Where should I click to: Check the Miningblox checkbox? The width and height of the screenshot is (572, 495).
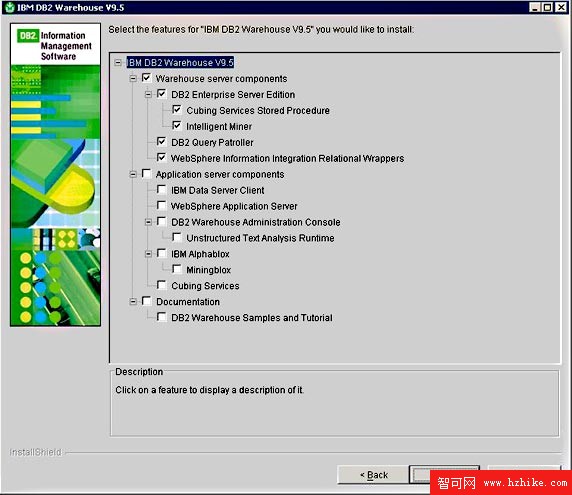(x=177, y=270)
